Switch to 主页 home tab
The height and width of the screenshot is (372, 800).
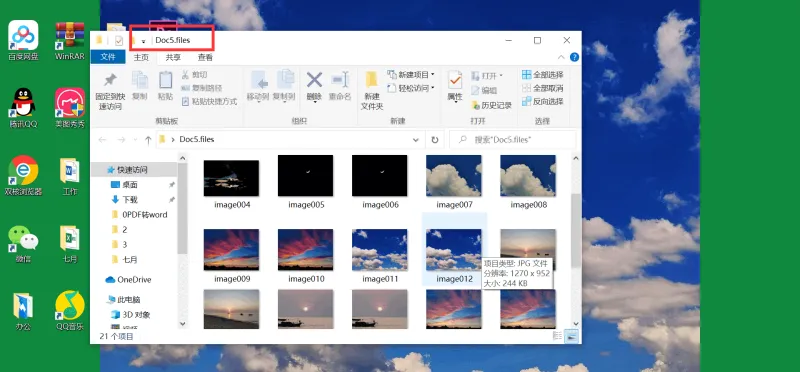pos(141,58)
